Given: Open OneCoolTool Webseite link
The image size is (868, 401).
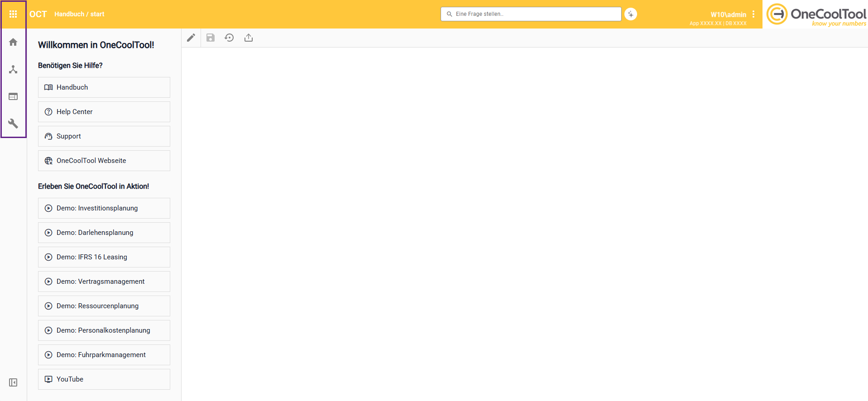Looking at the screenshot, I should (x=104, y=161).
